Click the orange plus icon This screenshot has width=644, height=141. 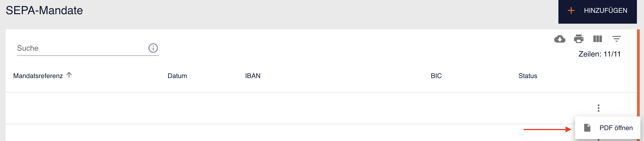(x=571, y=10)
